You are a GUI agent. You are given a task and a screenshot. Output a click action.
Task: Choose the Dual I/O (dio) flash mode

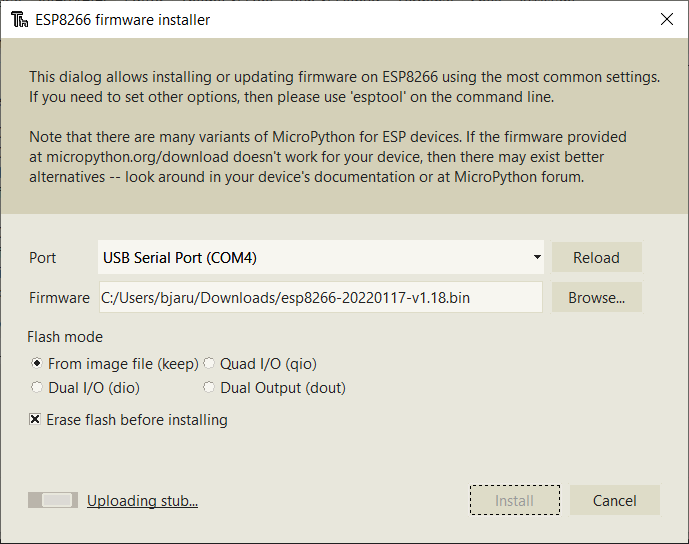[38, 387]
